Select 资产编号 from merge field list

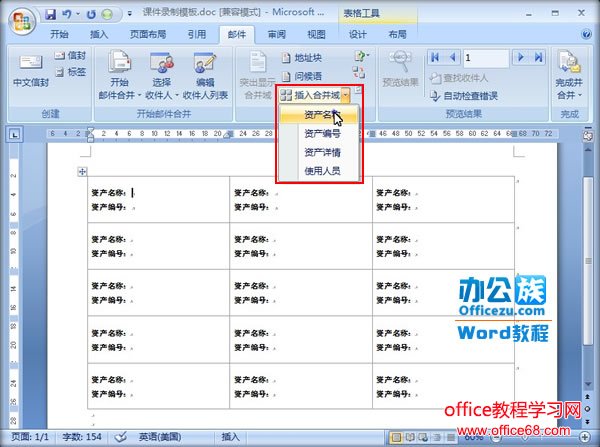[x=320, y=134]
